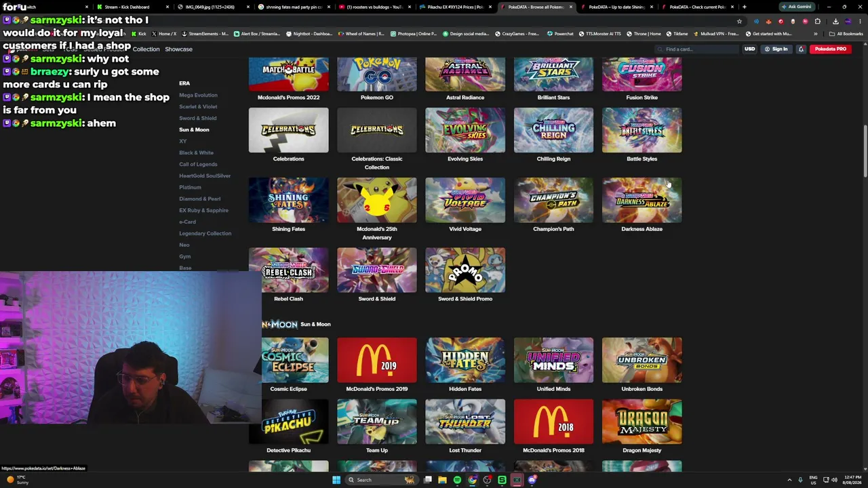Open the ENG US language switcher

click(813, 480)
